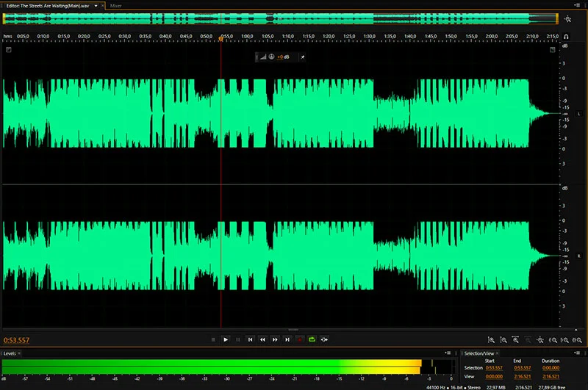
Task: Toggle Skip Selection button
Action: pos(324,339)
